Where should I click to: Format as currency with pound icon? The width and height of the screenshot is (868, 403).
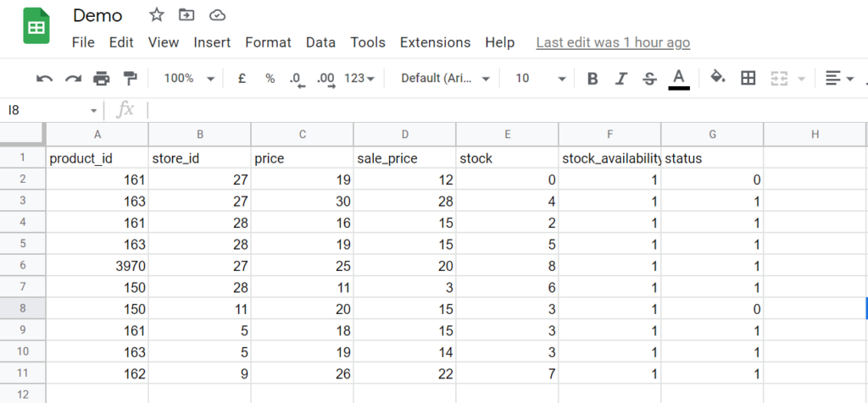[242, 79]
